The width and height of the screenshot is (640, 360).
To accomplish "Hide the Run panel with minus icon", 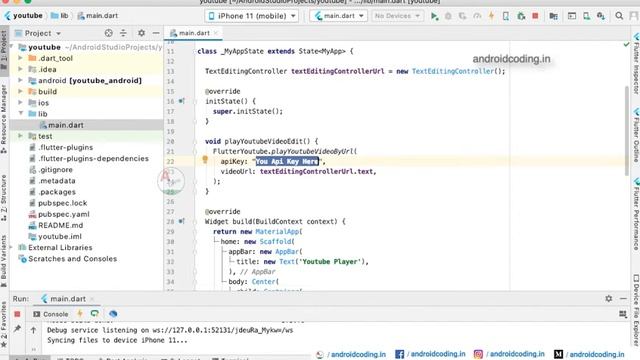I will pyautogui.click(x=623, y=298).
